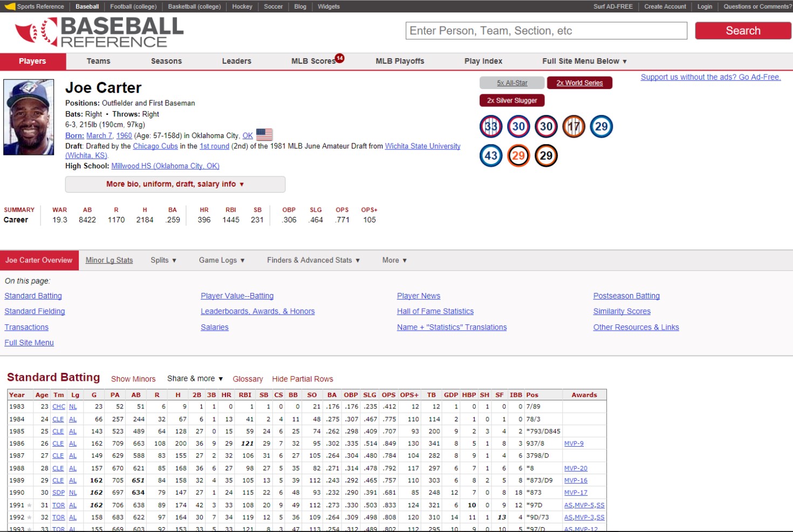
Task: Open the Chicago Cubs draft link
Action: pos(155,146)
